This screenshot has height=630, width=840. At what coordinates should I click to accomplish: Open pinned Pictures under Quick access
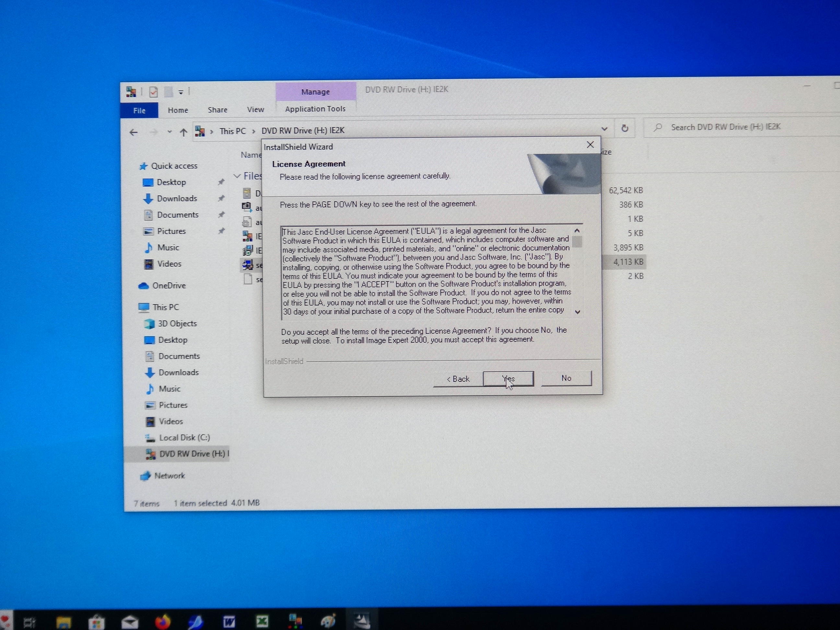[171, 231]
